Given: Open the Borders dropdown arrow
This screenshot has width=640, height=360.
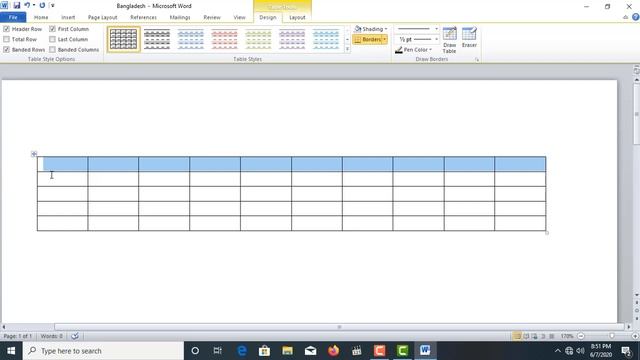Looking at the screenshot, I should tap(385, 40).
